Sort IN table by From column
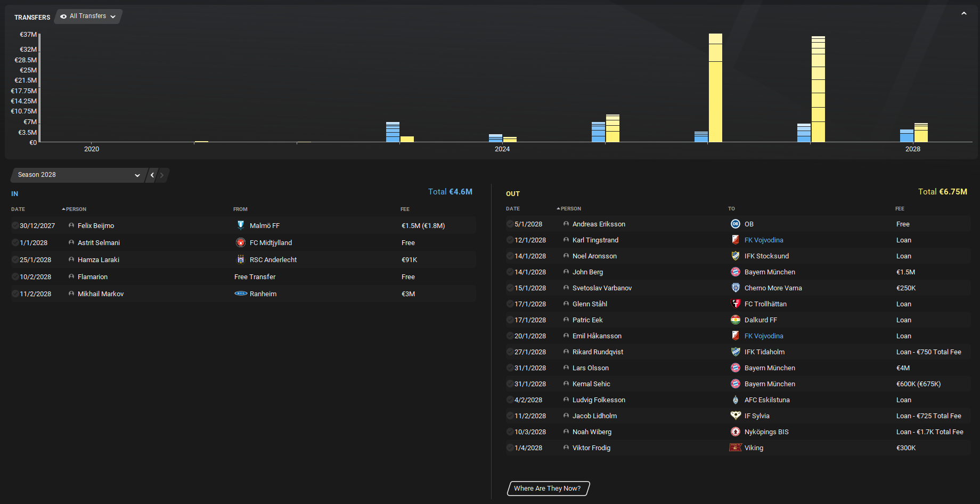The height and width of the screenshot is (504, 980). pos(240,209)
